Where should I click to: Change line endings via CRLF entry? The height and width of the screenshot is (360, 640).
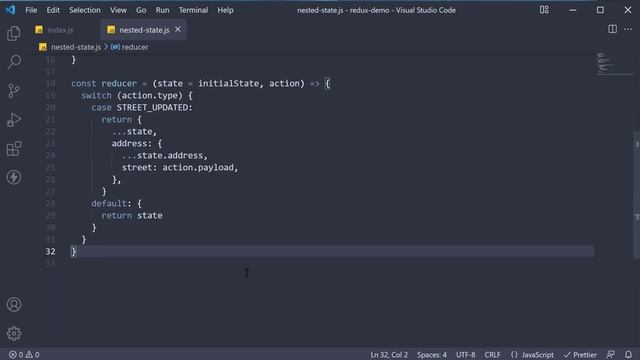pos(492,355)
